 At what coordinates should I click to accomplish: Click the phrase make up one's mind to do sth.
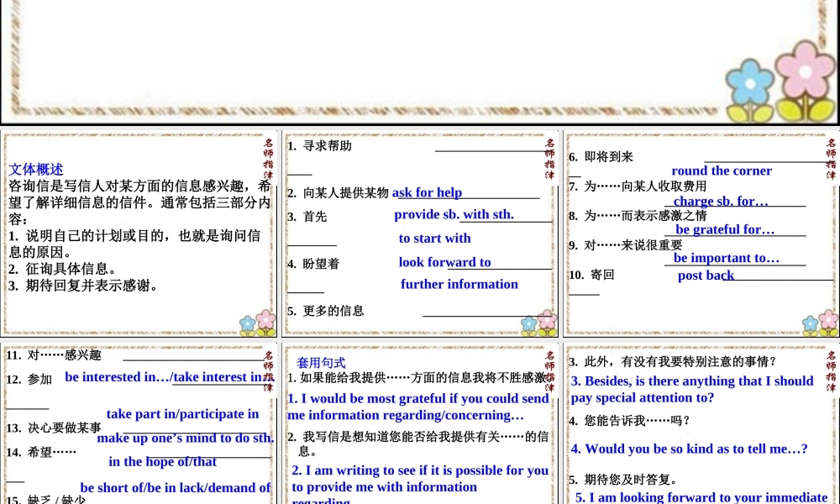186,438
